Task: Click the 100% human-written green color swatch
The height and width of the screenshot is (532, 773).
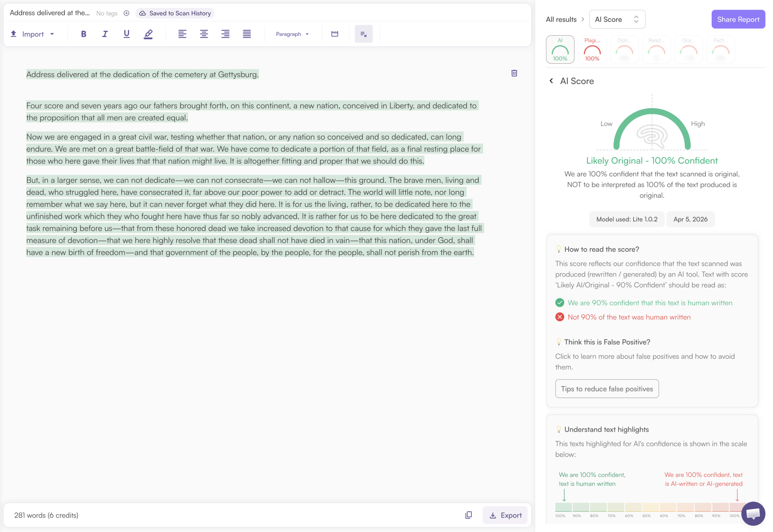Action: point(563,507)
